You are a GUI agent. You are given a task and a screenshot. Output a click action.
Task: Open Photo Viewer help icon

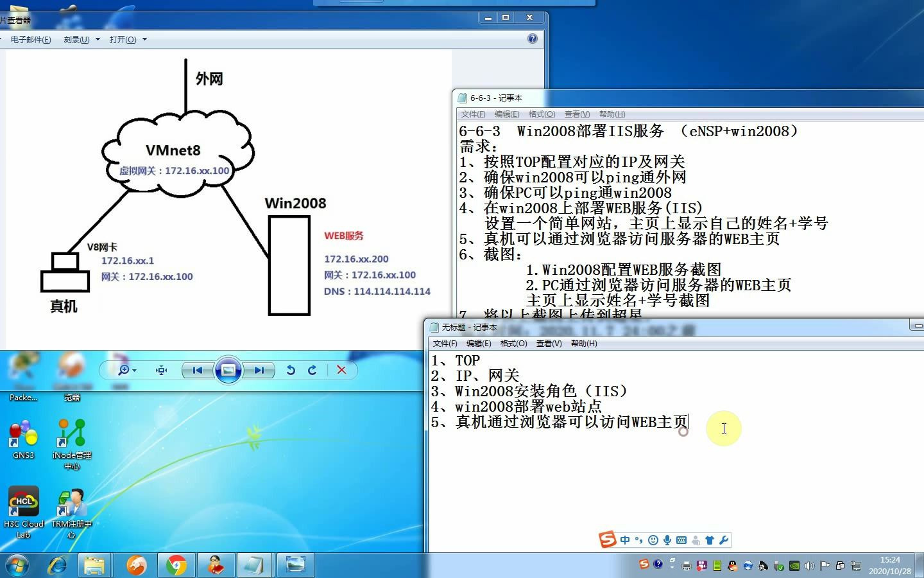[533, 39]
